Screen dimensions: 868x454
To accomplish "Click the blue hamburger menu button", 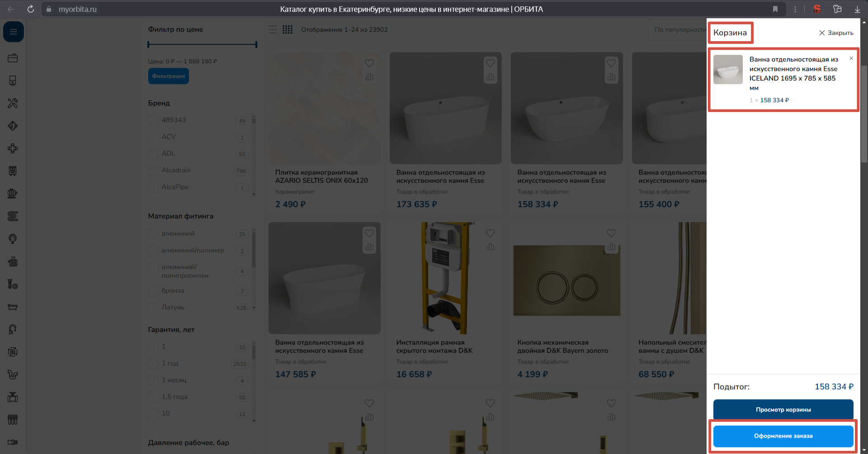I will click(14, 32).
